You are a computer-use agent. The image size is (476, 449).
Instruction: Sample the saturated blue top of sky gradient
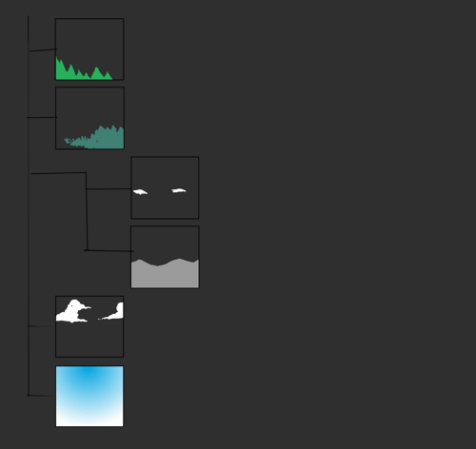pyautogui.click(x=88, y=371)
